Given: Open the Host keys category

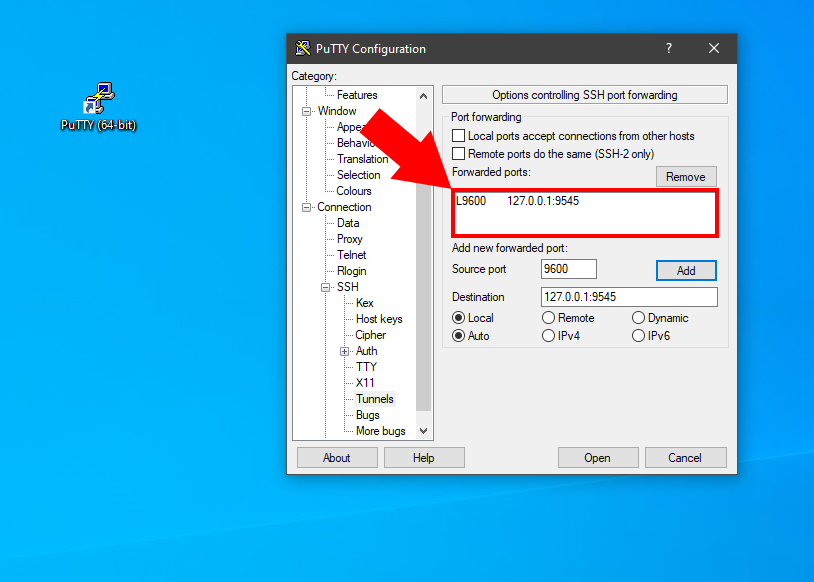Looking at the screenshot, I should pos(379,319).
